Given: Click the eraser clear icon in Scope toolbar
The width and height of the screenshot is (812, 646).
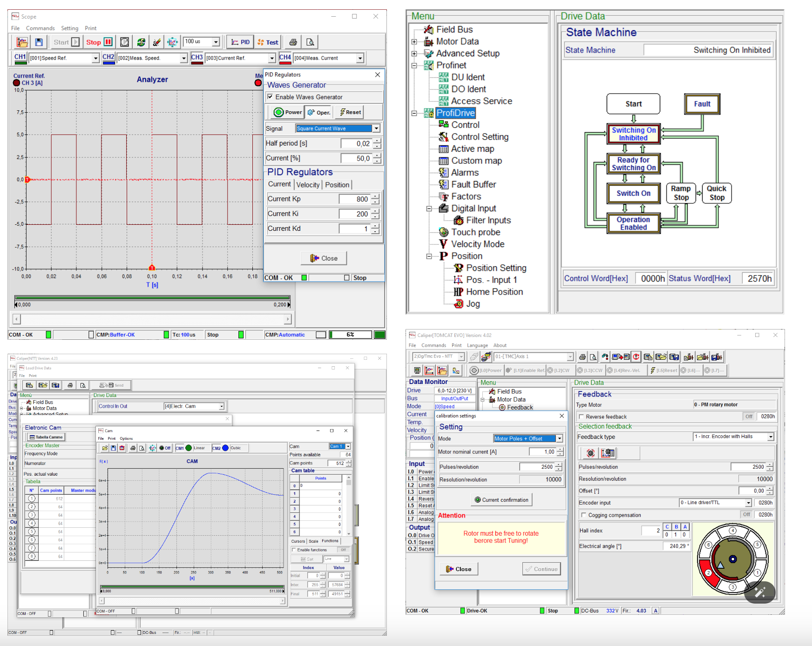Looking at the screenshot, I should 156,42.
